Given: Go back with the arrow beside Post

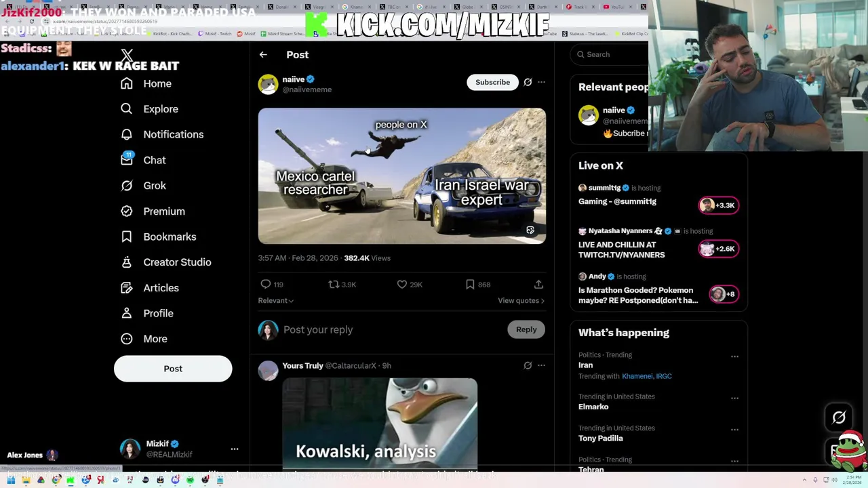Looking at the screenshot, I should tap(263, 55).
